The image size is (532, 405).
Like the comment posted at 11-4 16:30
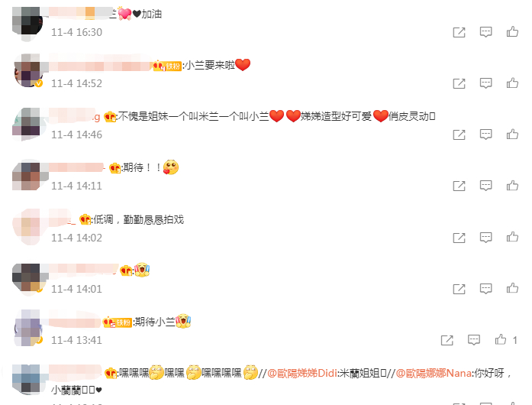[x=512, y=32]
